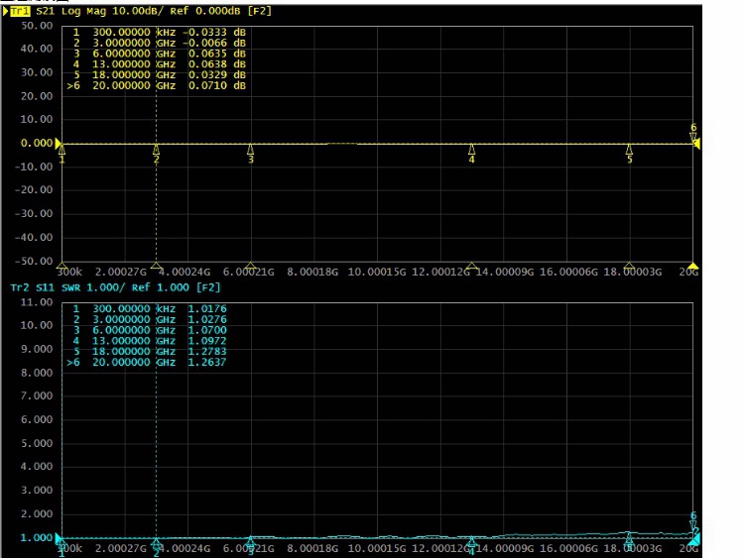Click yellow marker 5 at 18 GHz

629,154
